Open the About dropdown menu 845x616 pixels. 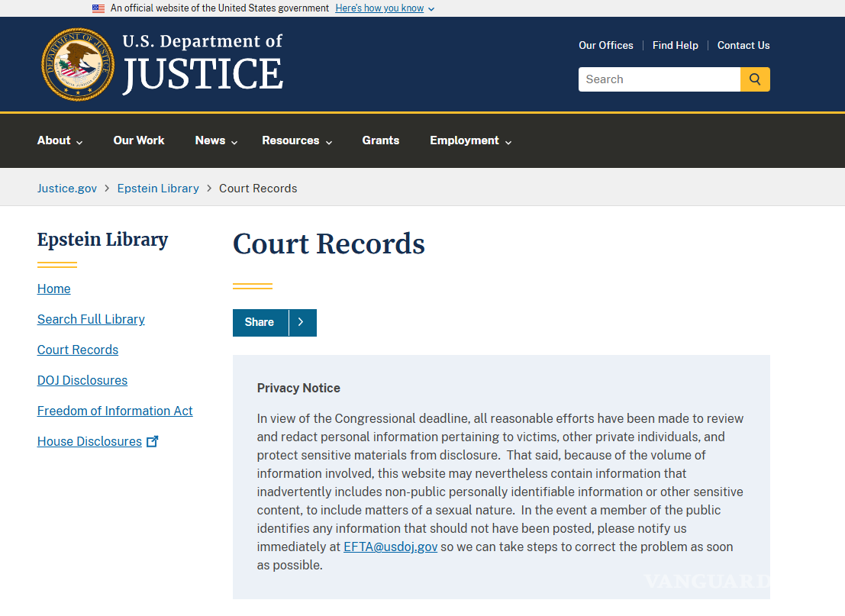(60, 140)
